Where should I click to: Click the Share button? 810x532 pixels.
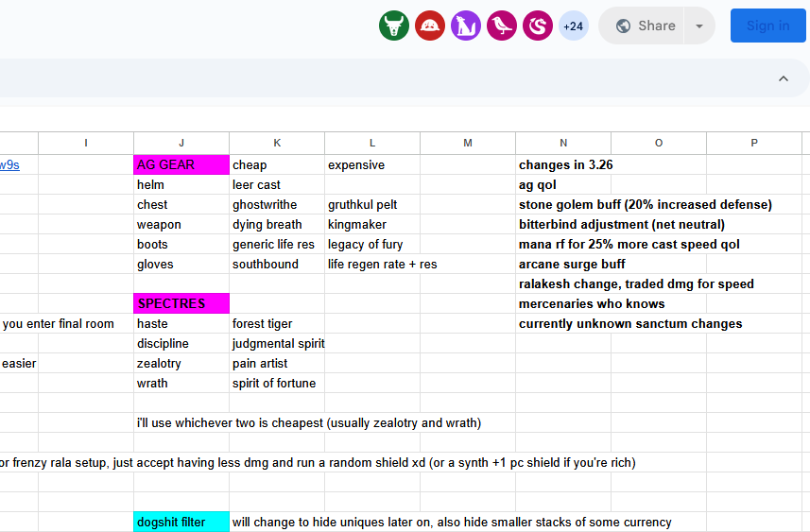coord(642,26)
